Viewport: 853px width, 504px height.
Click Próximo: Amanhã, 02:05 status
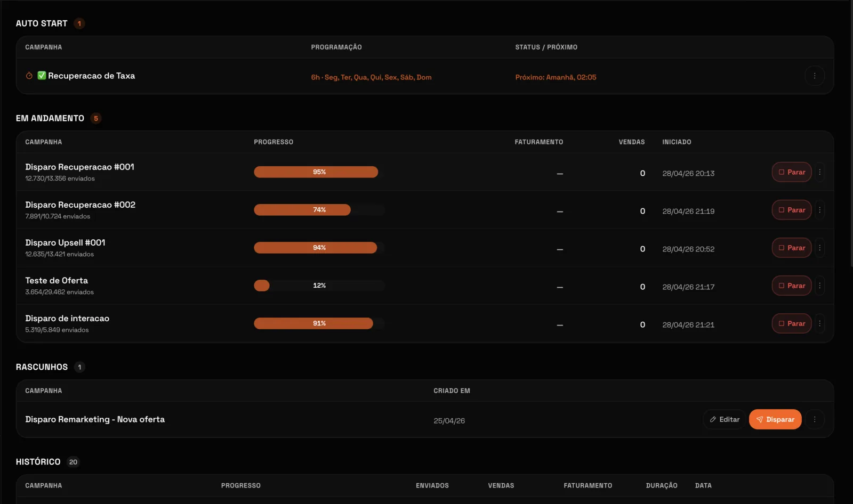click(x=556, y=77)
